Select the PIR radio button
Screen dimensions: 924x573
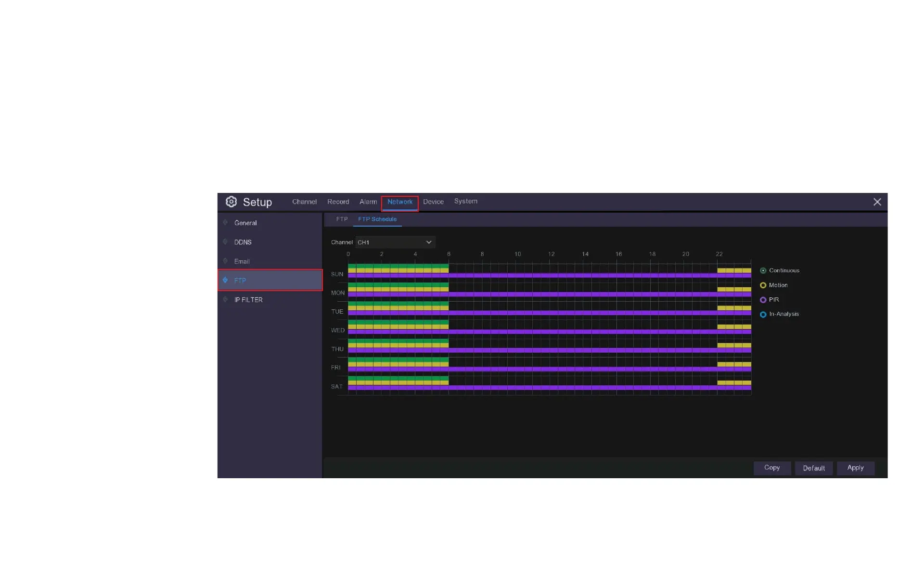[x=763, y=300]
